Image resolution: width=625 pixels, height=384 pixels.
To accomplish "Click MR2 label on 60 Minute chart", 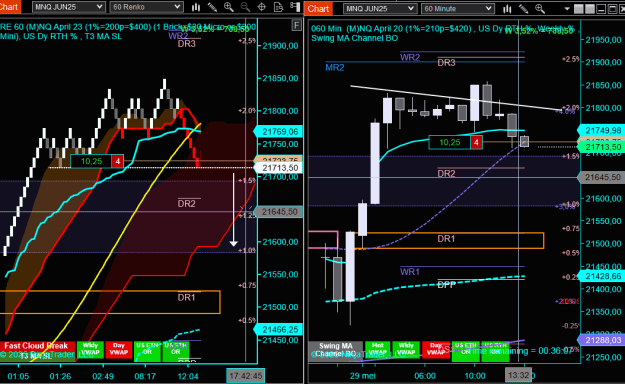I will click(335, 67).
